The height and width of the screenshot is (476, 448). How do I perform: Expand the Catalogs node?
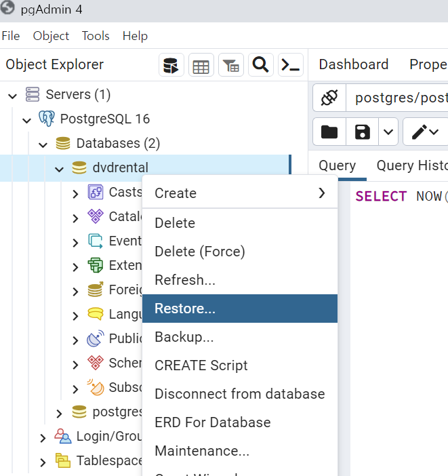click(75, 218)
